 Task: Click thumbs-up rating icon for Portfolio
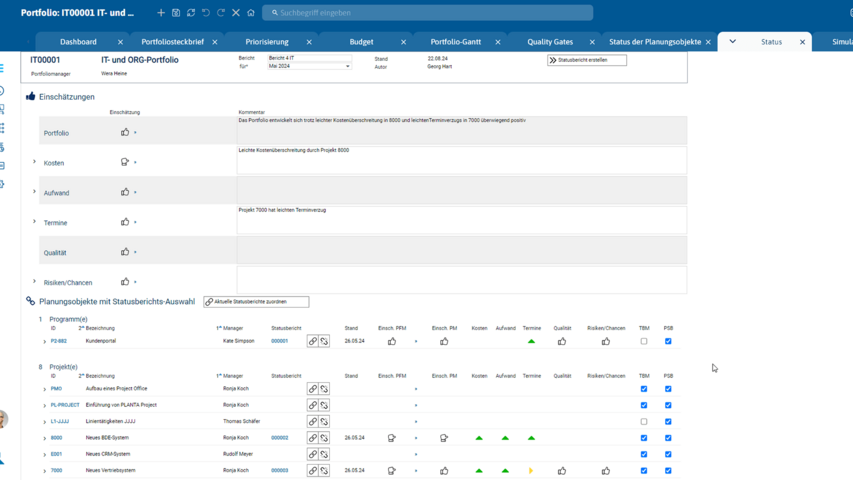125,132
